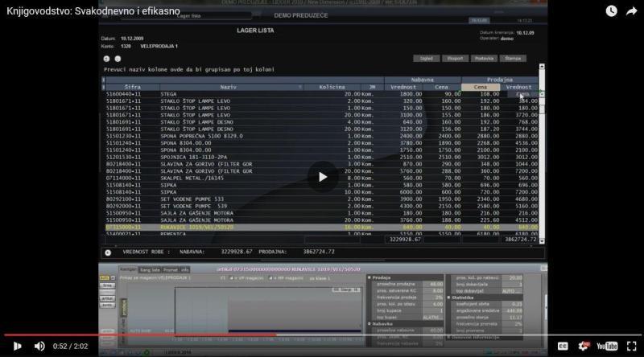
Task: Switch to the Promet tab
Action: click(171, 270)
